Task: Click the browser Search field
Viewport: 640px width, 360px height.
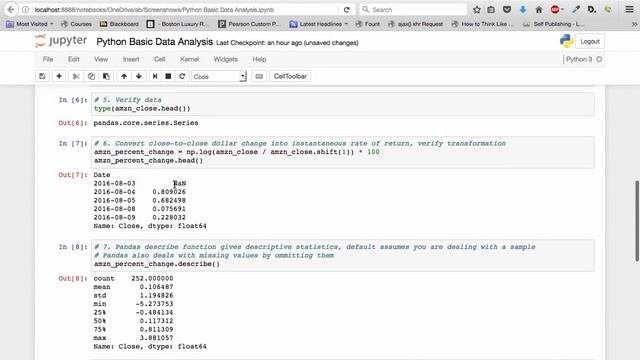Action: coord(413,9)
